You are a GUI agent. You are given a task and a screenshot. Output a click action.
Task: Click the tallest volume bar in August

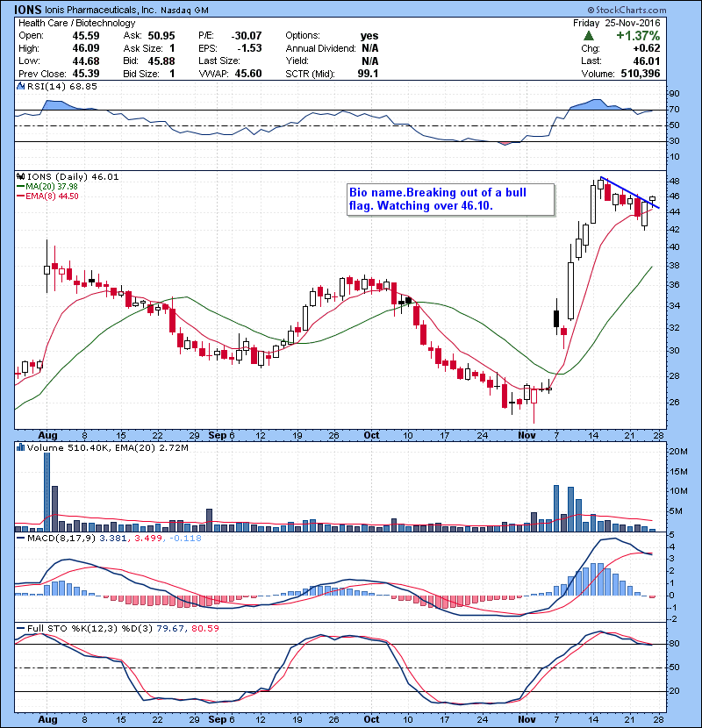click(x=47, y=492)
